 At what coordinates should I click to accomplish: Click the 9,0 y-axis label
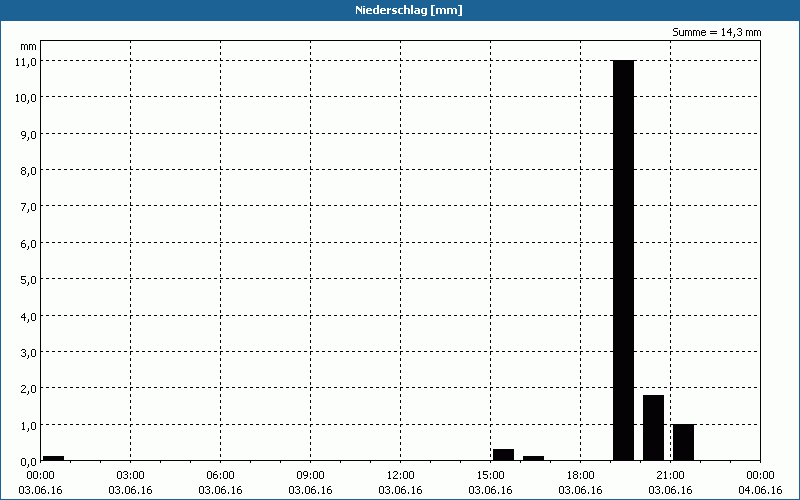tap(29, 134)
